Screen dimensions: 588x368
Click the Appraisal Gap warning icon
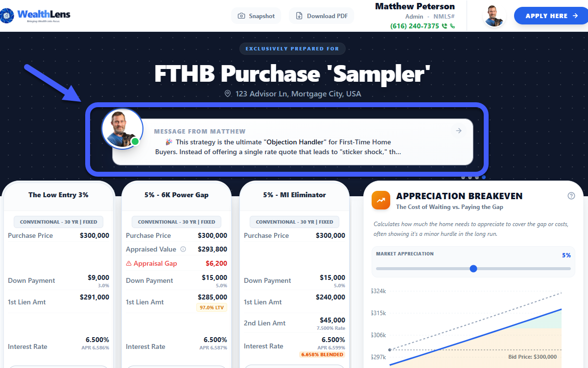[129, 263]
